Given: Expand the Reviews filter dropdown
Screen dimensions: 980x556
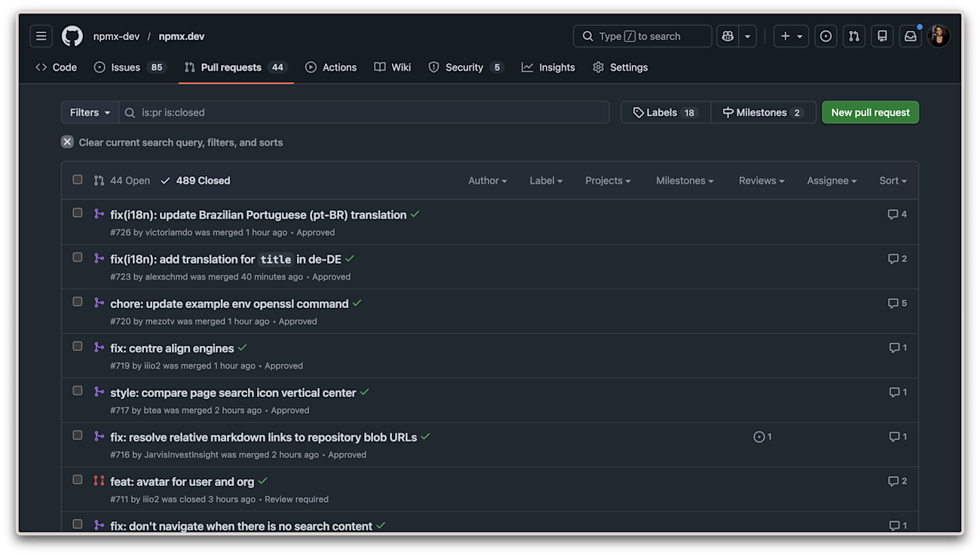Looking at the screenshot, I should click(762, 181).
